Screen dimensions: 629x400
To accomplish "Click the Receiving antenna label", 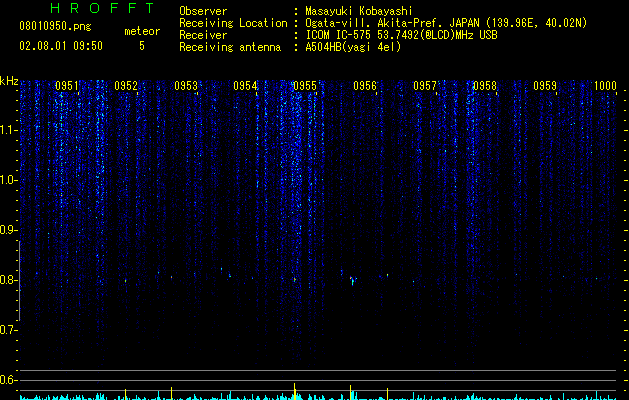I will pos(230,47).
